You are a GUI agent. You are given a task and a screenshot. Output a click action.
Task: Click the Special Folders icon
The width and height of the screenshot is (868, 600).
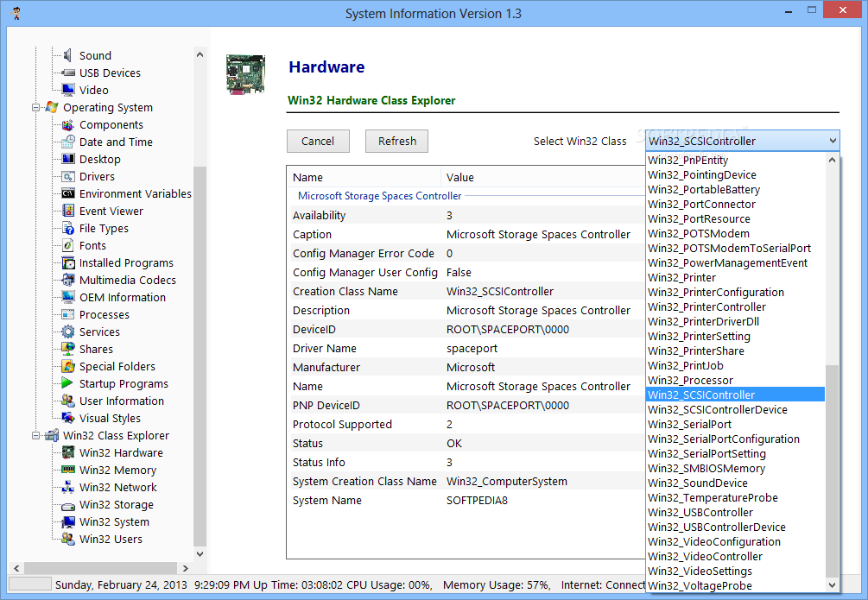point(68,366)
